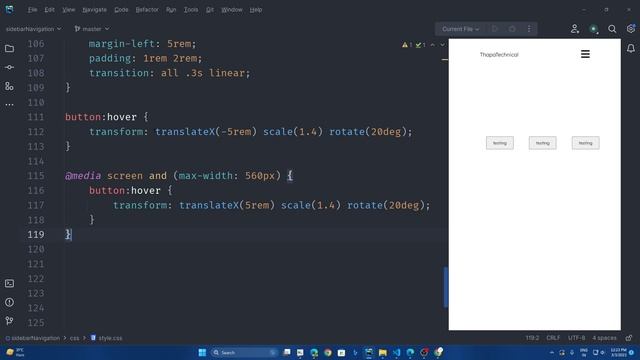Show more tool windows ellipsis
640x360 pixels.
[x=9, y=104]
